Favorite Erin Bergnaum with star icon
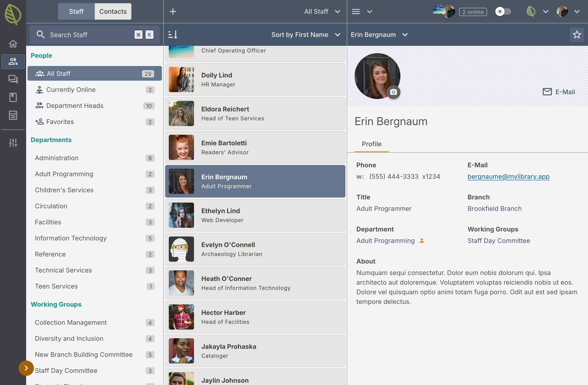588x385 pixels. pyautogui.click(x=577, y=35)
